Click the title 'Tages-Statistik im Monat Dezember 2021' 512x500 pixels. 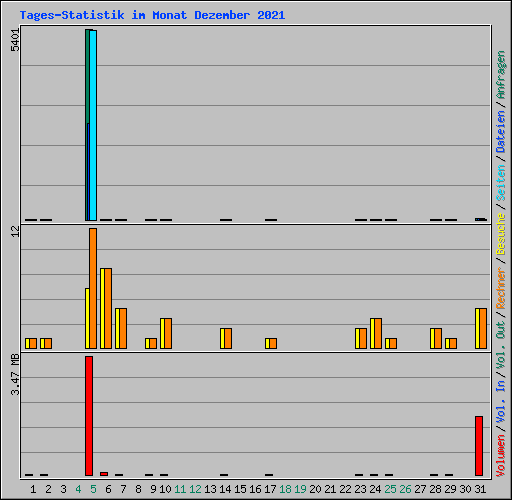click(152, 15)
